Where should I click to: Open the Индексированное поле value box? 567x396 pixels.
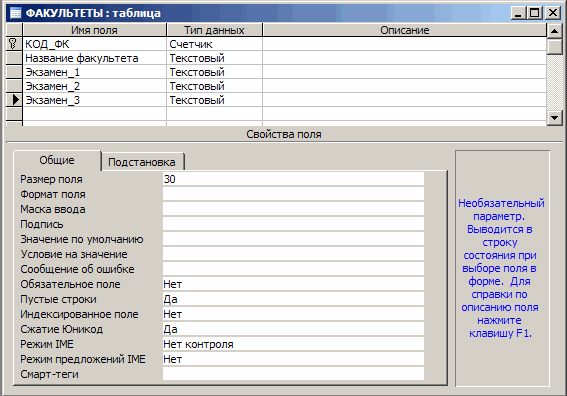[x=293, y=314]
